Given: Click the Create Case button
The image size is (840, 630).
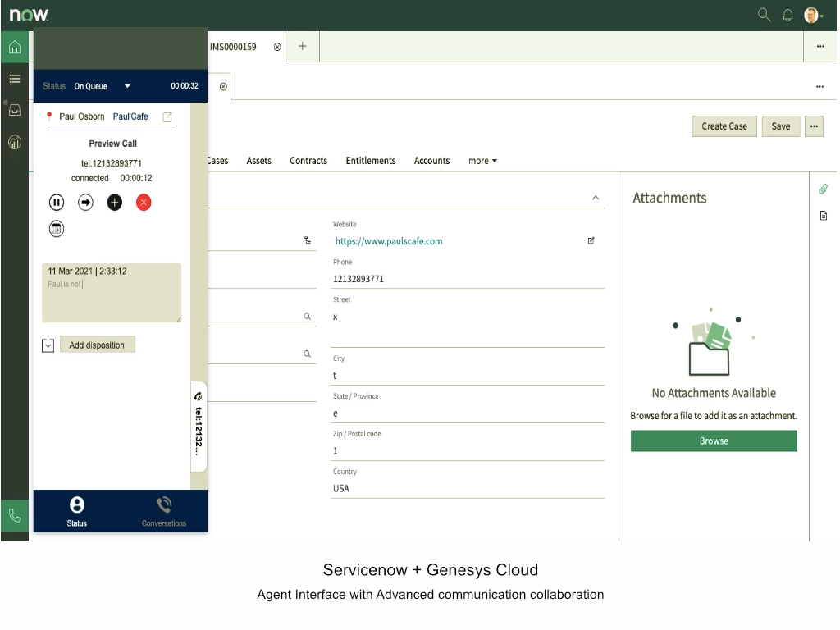Looking at the screenshot, I should pyautogui.click(x=724, y=126).
